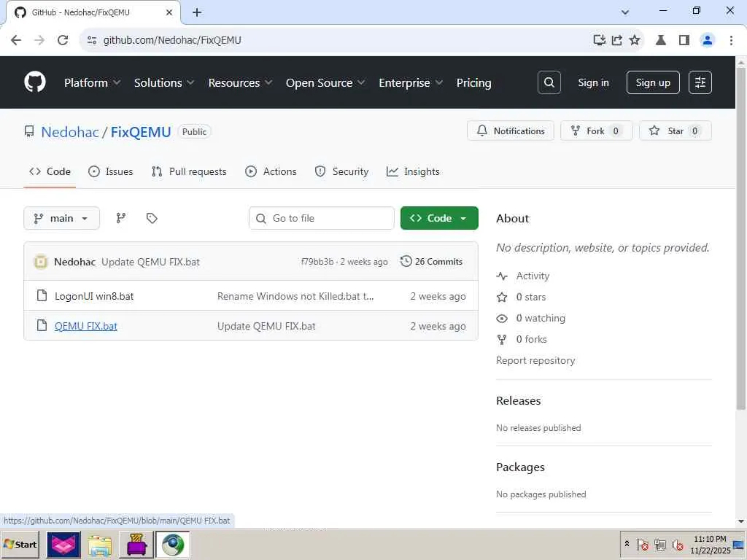Open the GitHub search magnifier button
The height and width of the screenshot is (560, 747).
point(549,82)
